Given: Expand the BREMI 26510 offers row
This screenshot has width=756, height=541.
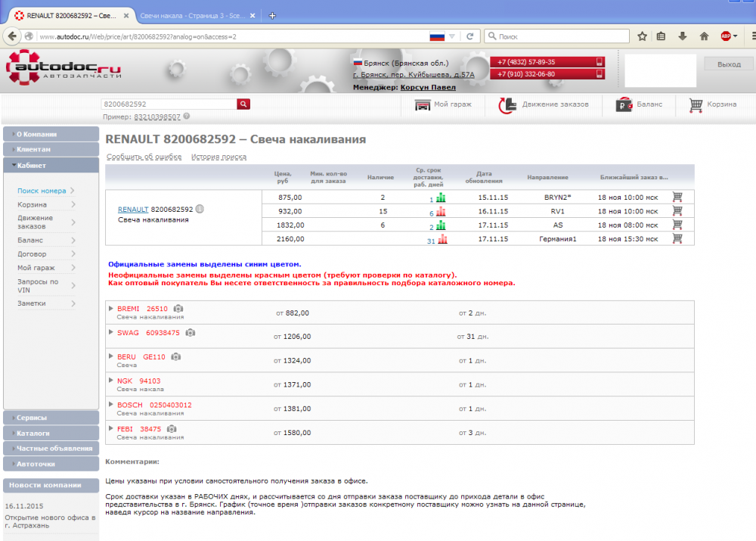Looking at the screenshot, I should coord(111,308).
